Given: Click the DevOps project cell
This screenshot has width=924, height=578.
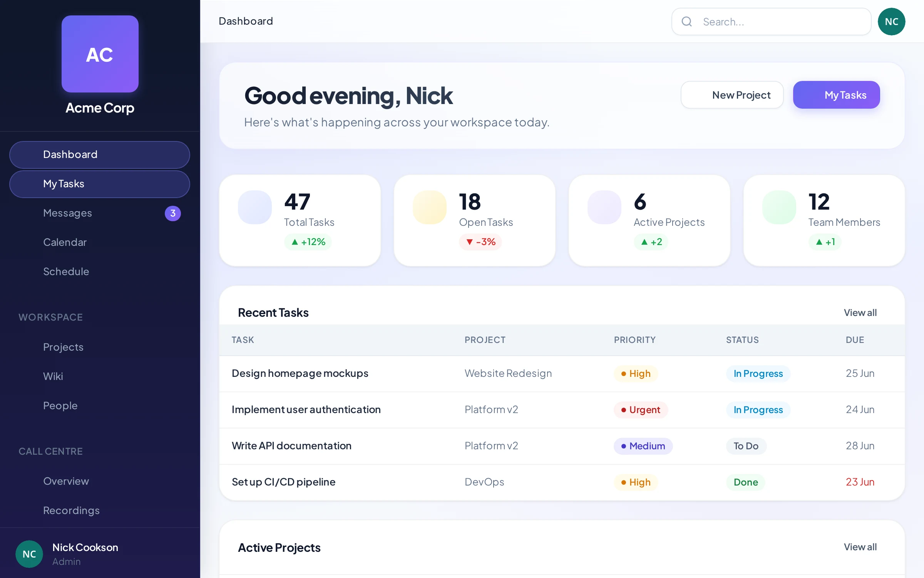Looking at the screenshot, I should click(484, 482).
